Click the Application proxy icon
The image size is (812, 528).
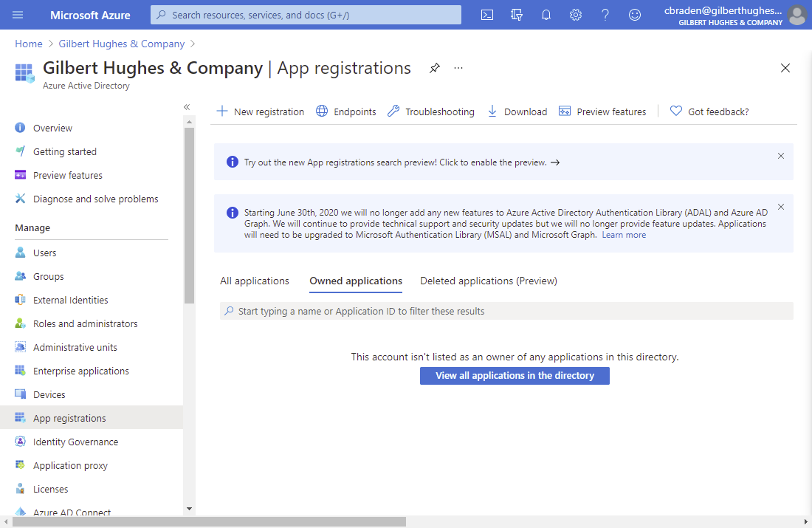pyautogui.click(x=20, y=465)
